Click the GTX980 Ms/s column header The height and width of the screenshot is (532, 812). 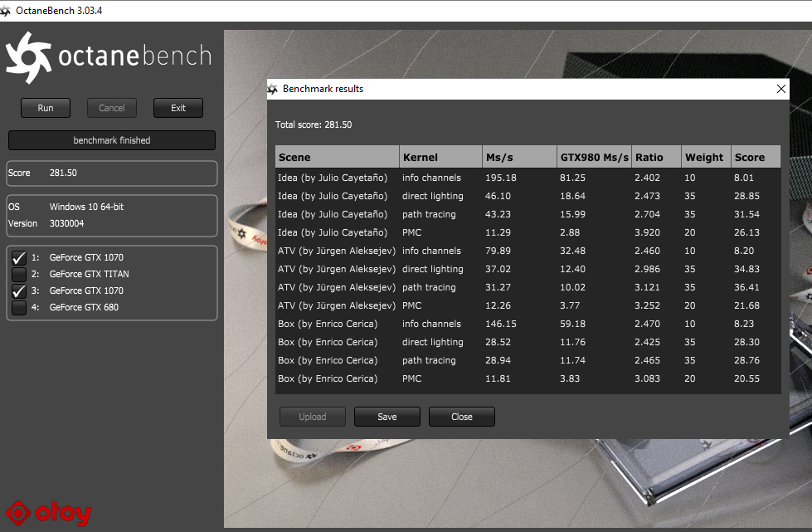(594, 157)
